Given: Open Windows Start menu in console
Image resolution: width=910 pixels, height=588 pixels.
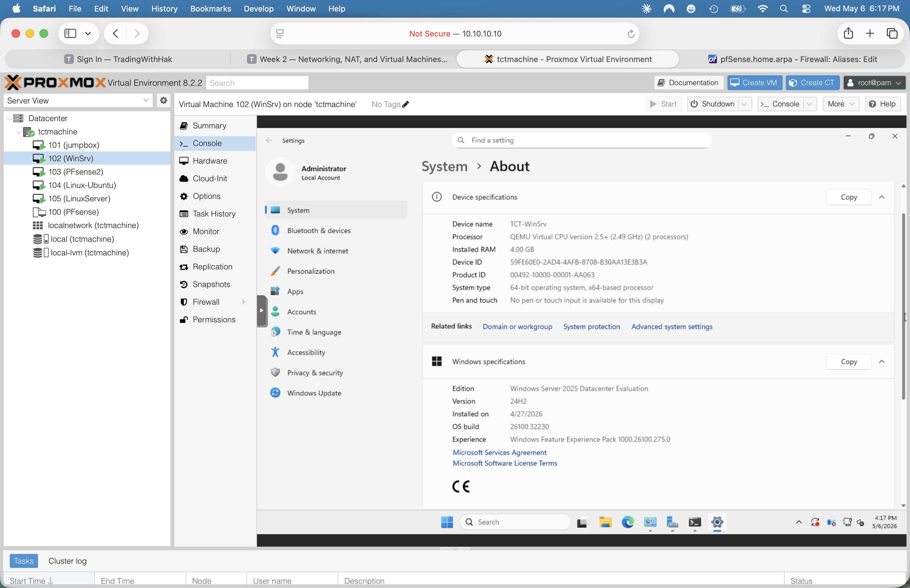Looking at the screenshot, I should [x=447, y=522].
